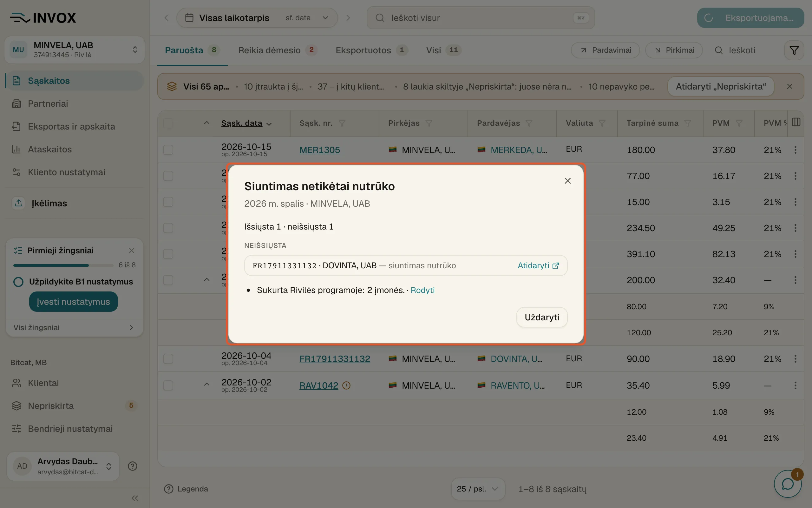Open Bendrieji nustatymai
This screenshot has width=812, height=508.
pos(75,429)
